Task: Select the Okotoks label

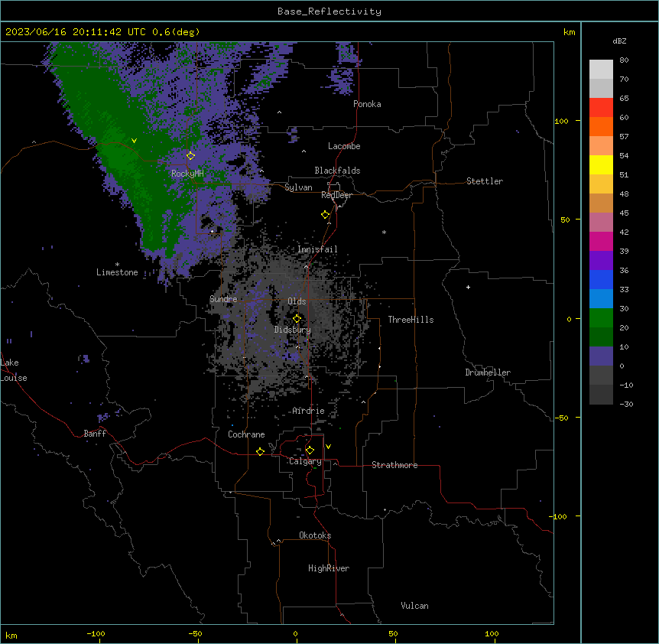Action: point(315,535)
